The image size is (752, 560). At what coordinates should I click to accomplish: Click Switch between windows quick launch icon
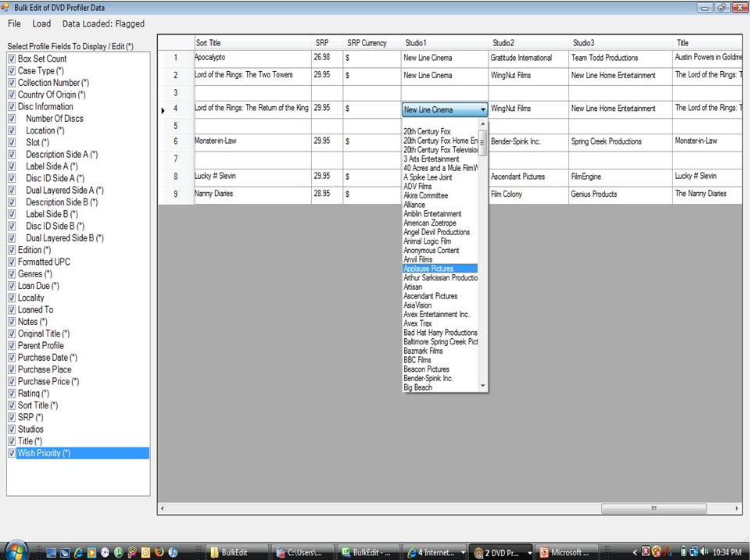pyautogui.click(x=65, y=553)
